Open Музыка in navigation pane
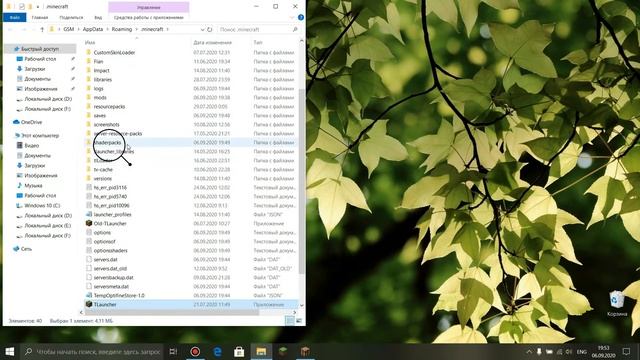Viewport: 640px width, 360px height. (x=33, y=185)
